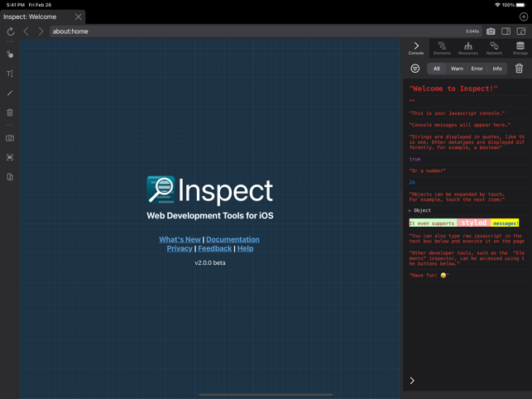Viewport: 532px width, 399px height.
Task: Click the sidebar camera capture icon
Action: pos(10,138)
